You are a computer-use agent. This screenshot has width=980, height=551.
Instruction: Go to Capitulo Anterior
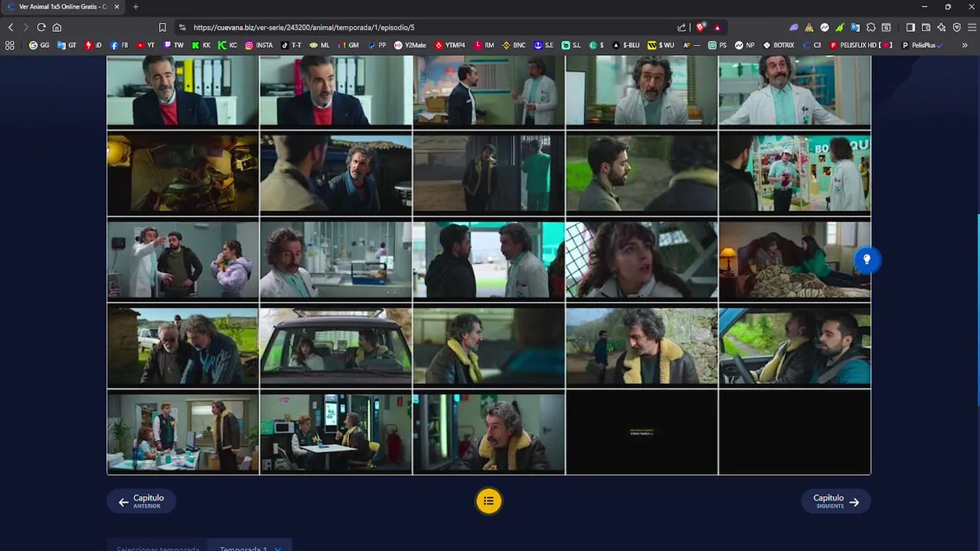click(x=142, y=501)
